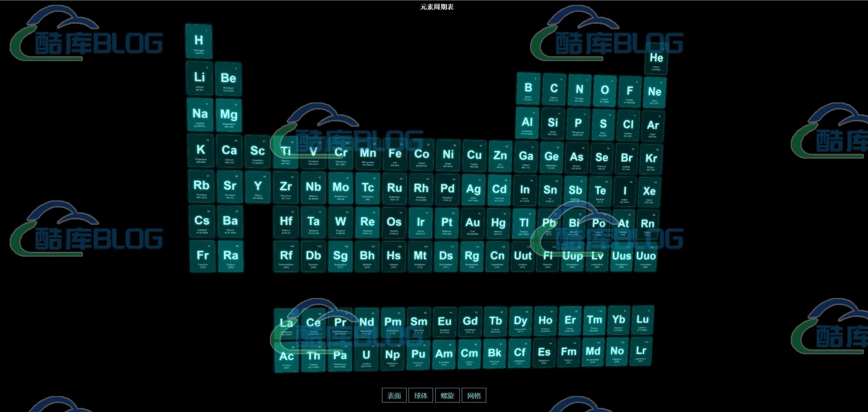The width and height of the screenshot is (868, 412).
Task: Click the 元素周期表 page title
Action: [437, 7]
